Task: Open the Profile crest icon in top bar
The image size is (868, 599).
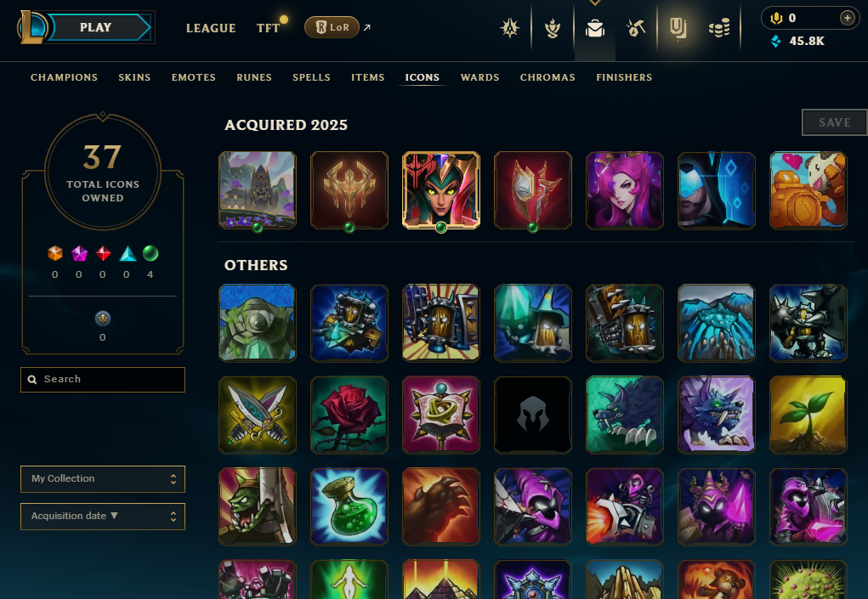Action: [x=509, y=28]
